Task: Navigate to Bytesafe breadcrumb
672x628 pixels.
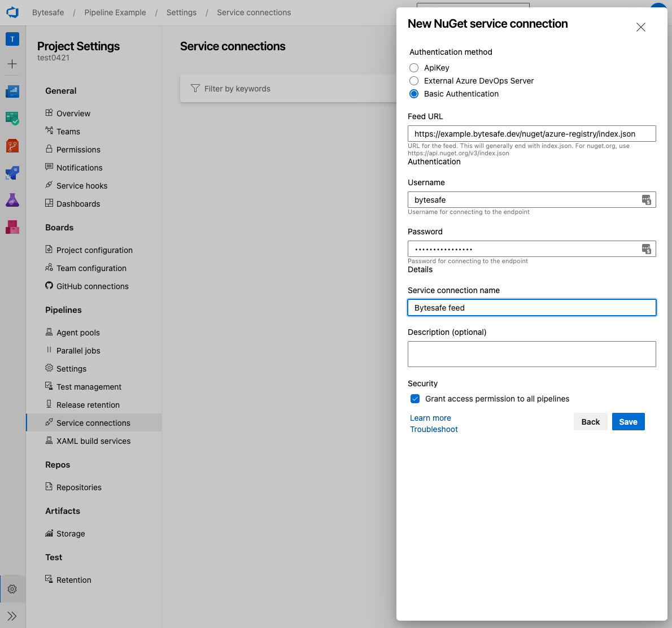Action: [48, 12]
